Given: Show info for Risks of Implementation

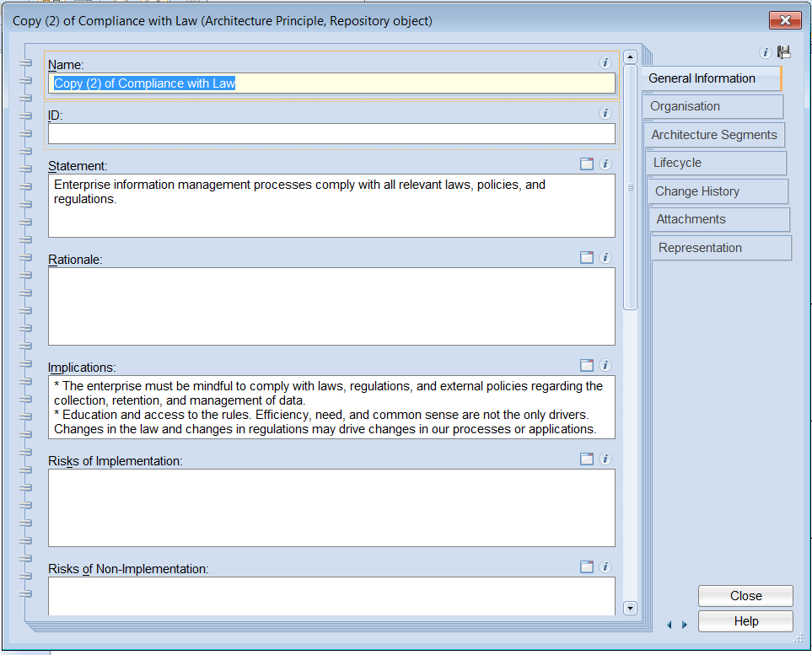Looking at the screenshot, I should coord(605,459).
